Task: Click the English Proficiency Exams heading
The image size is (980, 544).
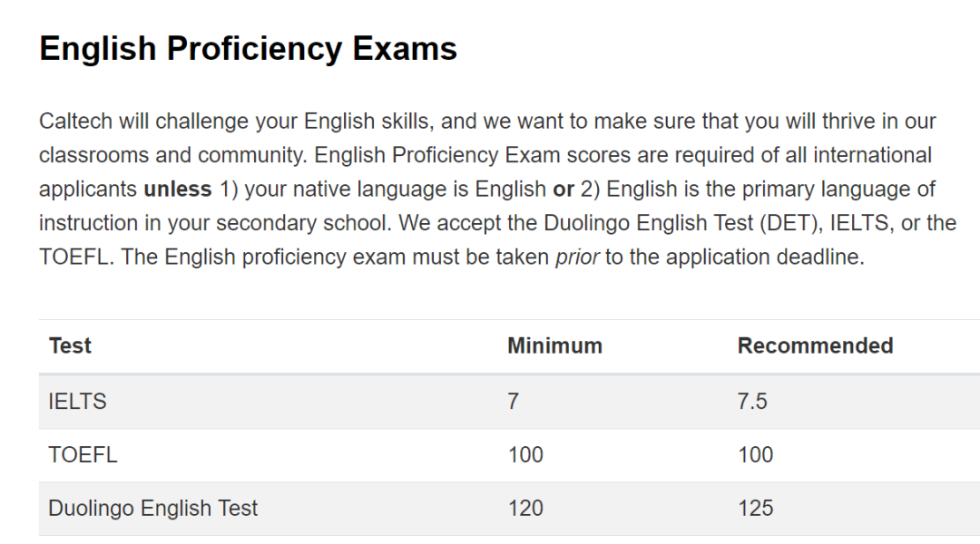Action: (248, 49)
